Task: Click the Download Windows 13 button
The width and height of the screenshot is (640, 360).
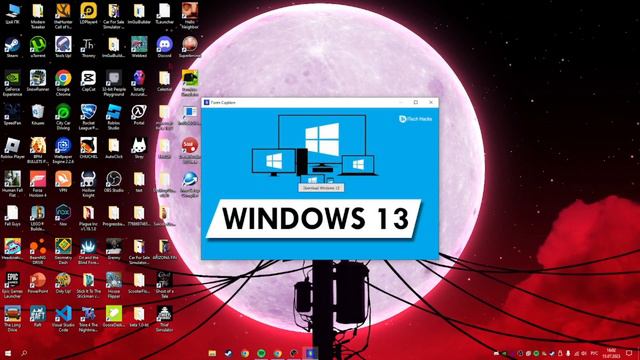Action: 321,188
